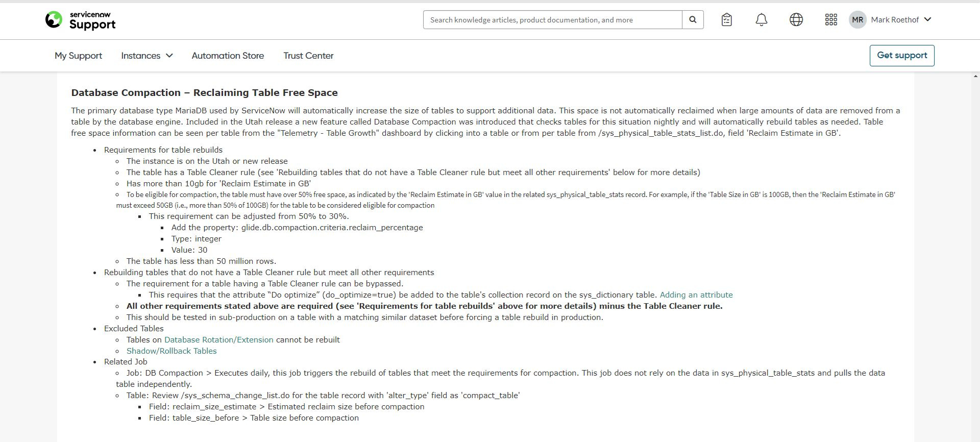Click the Database Compaction heading

204,93
